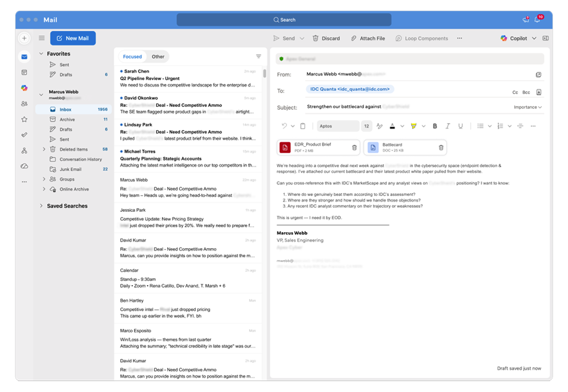
Task: Toggle bold formatting in the message
Action: (434, 126)
